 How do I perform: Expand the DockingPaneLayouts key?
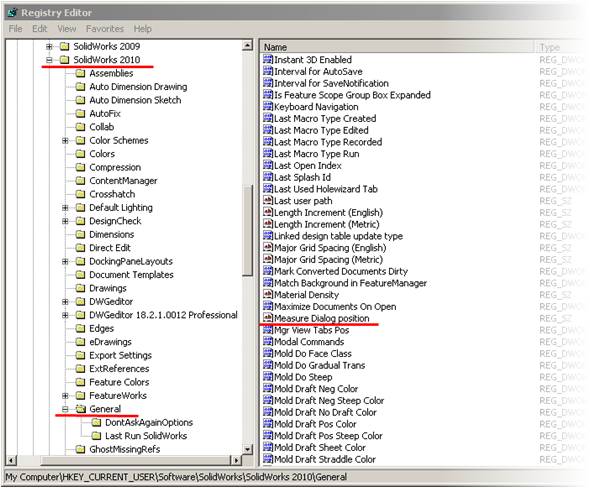[x=65, y=261]
